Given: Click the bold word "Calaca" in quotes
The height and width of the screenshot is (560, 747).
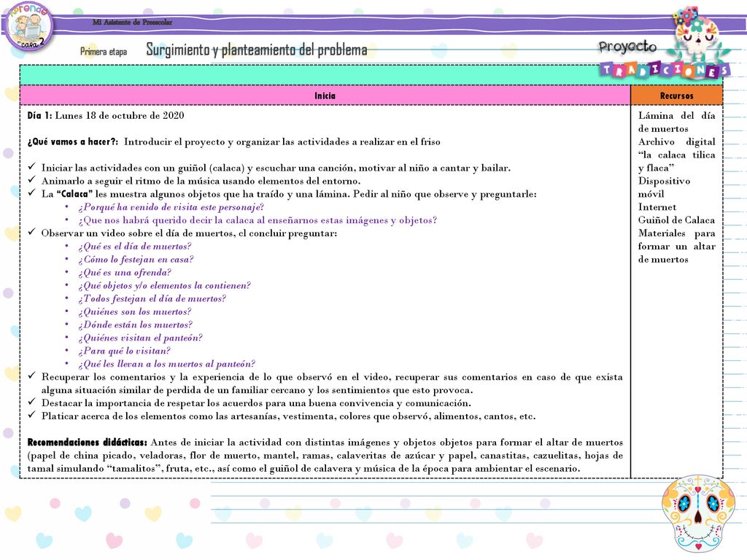Looking at the screenshot, I should point(75,194).
